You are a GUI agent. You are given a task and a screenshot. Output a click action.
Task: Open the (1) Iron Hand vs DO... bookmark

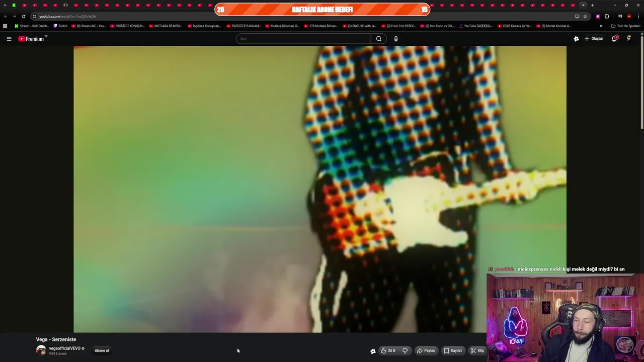click(x=437, y=26)
